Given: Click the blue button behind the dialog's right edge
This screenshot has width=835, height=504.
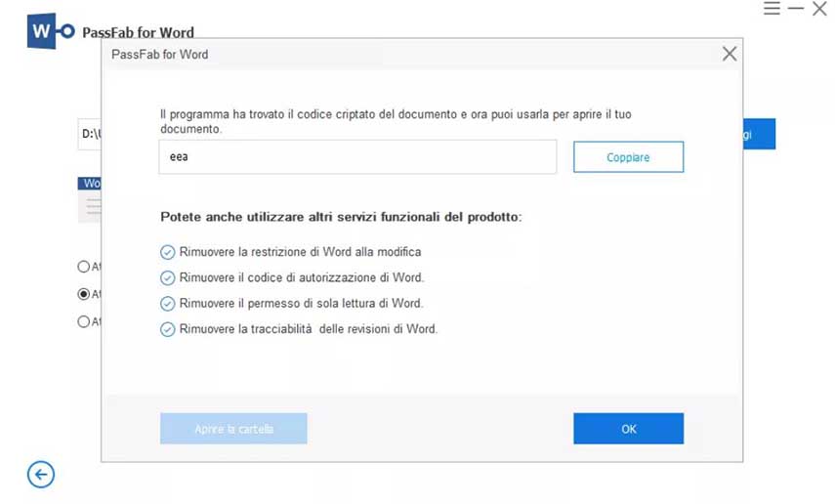Looking at the screenshot, I should (x=759, y=135).
